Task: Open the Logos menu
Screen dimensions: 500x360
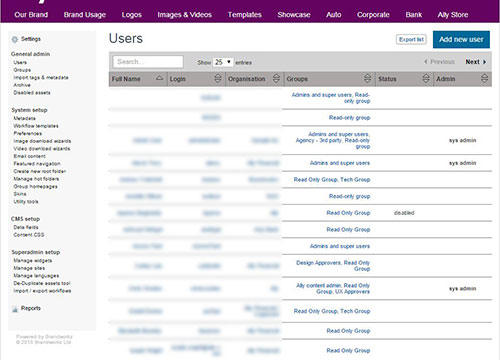Action: (132, 15)
